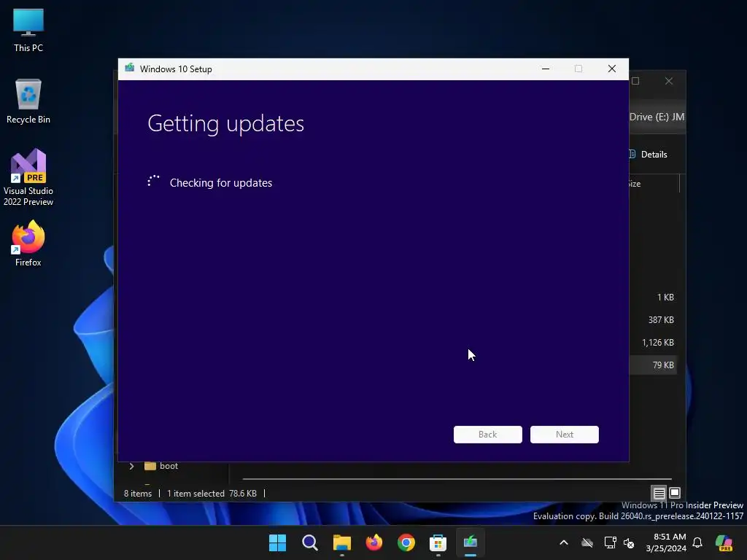The width and height of the screenshot is (747, 560).
Task: Select Windows Setup taskbar icon
Action: [471, 542]
